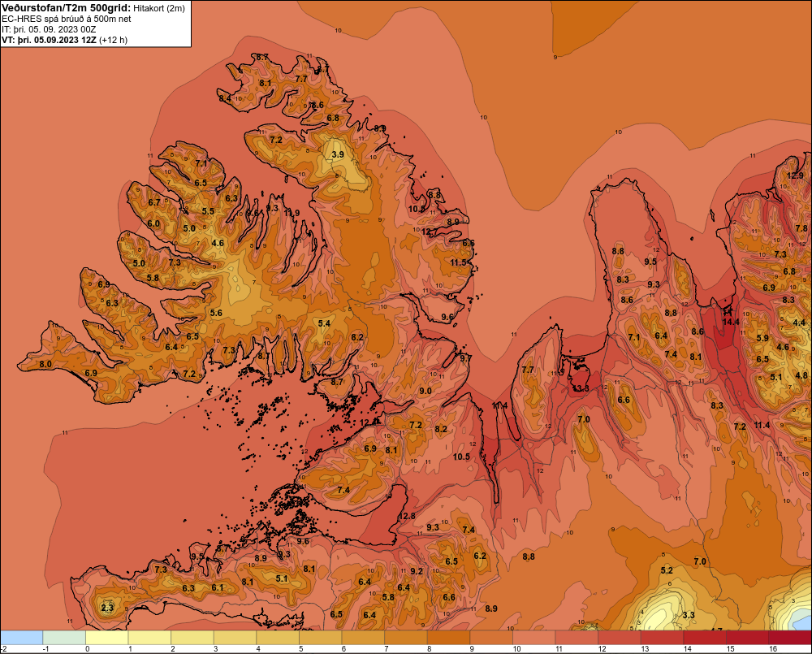Click the 8.0 temperature label
The width and height of the screenshot is (812, 654).
coord(45,364)
